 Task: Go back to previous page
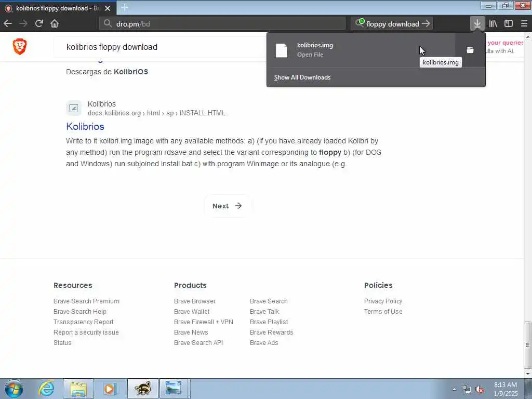(8, 23)
